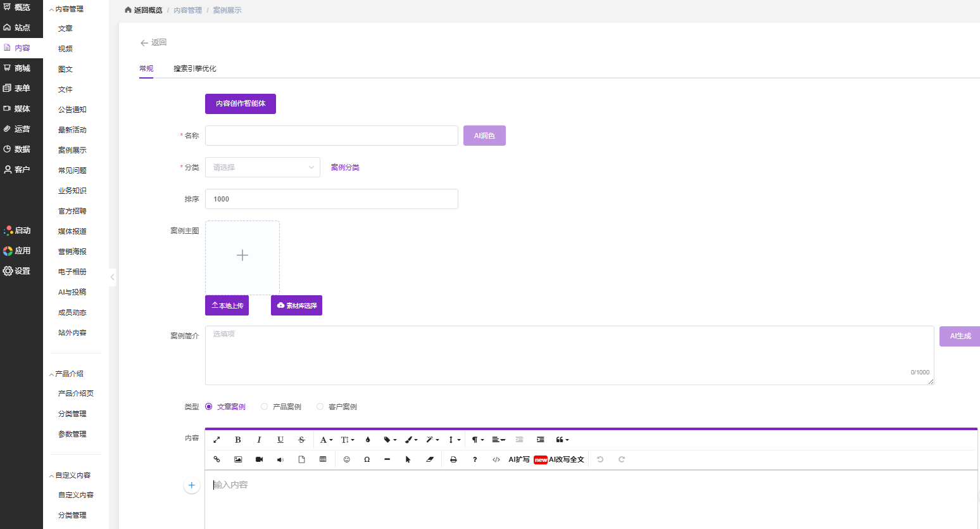
Task: Open editor help with the question mark
Action: click(x=475, y=459)
